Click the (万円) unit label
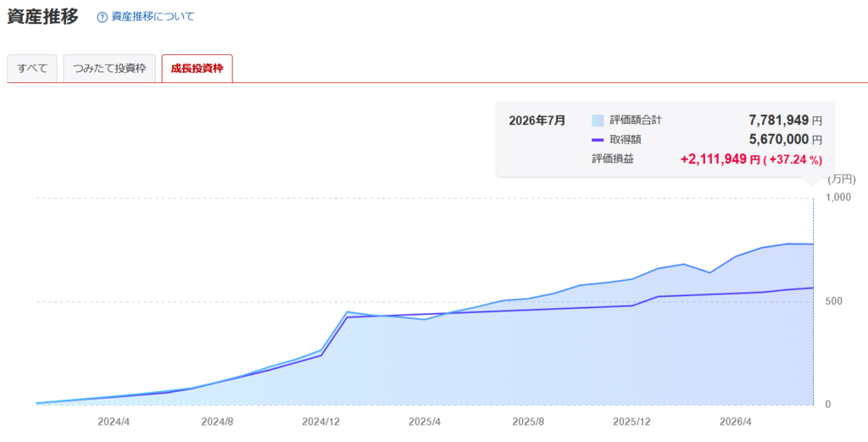The height and width of the screenshot is (442, 868). click(842, 179)
